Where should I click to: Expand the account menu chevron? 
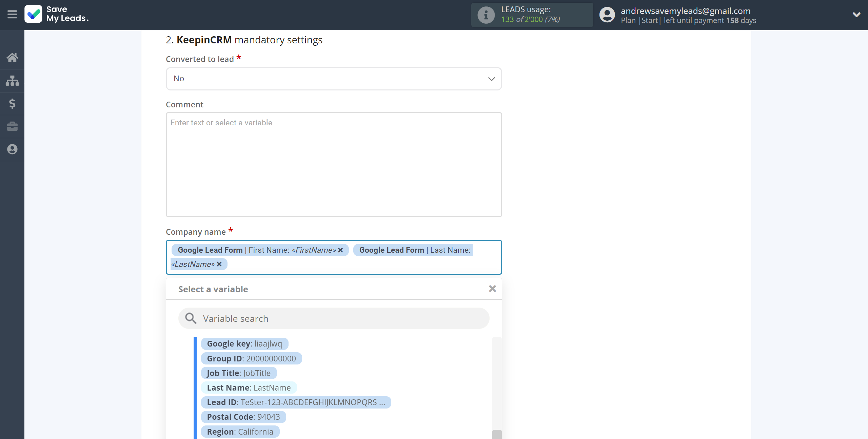(x=856, y=15)
